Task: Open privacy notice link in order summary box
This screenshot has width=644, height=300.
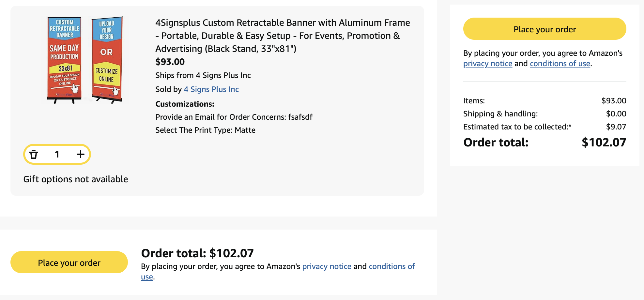Action: click(x=488, y=64)
